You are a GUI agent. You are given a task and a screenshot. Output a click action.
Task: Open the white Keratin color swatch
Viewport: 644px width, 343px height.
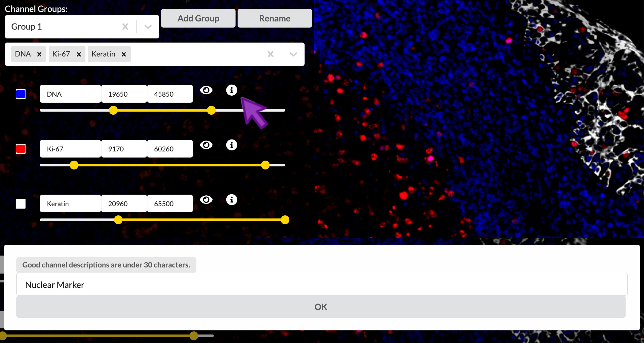tap(21, 203)
